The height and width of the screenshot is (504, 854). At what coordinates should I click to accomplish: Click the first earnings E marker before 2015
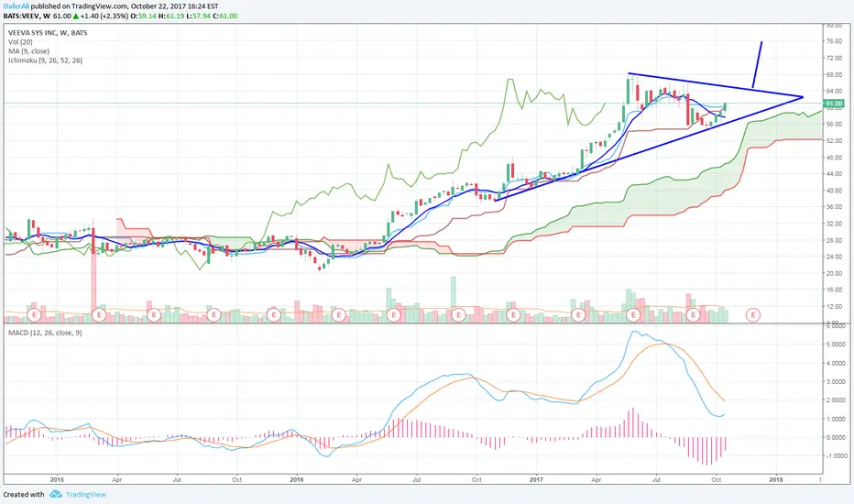tap(34, 314)
